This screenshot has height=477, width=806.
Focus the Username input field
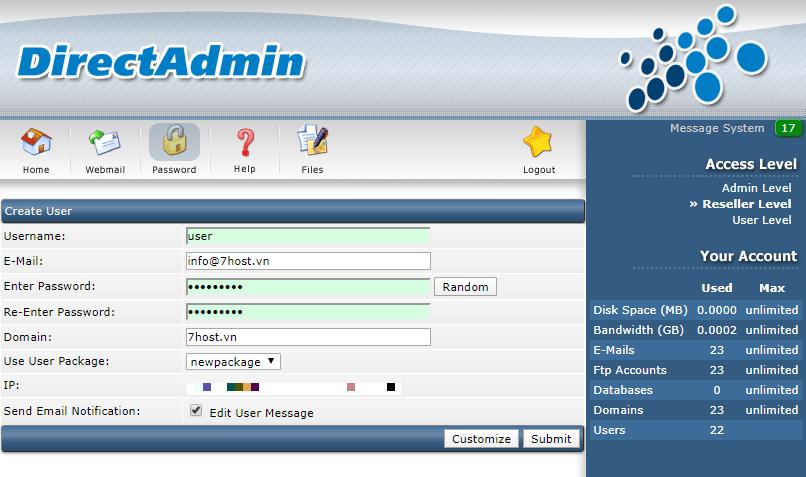tap(308, 236)
